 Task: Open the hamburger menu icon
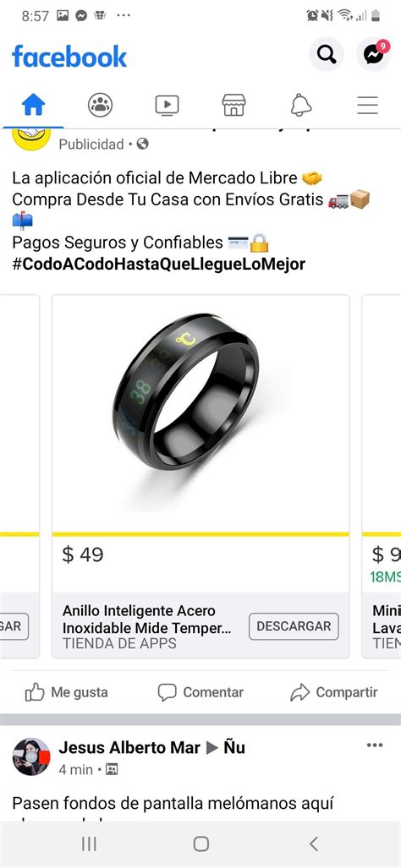(367, 105)
